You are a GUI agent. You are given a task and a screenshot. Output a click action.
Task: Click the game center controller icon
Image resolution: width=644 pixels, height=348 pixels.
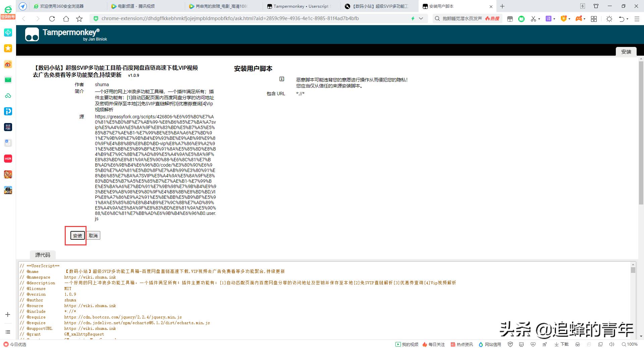(579, 19)
